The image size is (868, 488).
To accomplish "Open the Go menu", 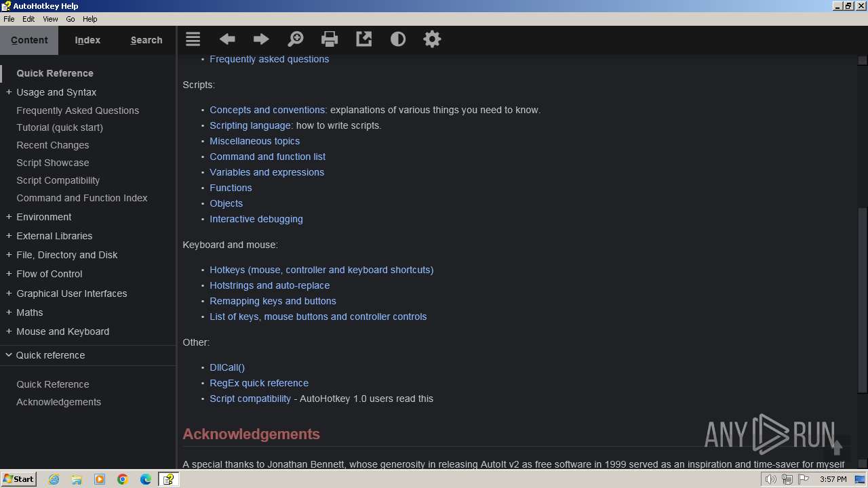I will [x=71, y=19].
